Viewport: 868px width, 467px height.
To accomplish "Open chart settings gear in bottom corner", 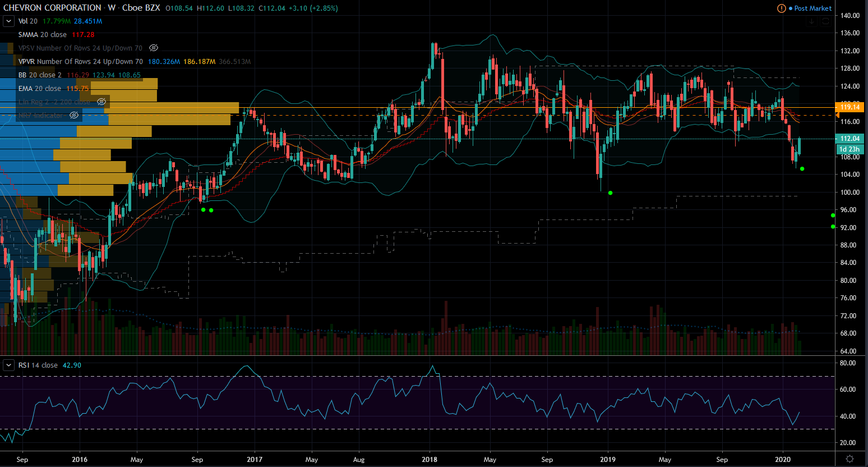I will [x=850, y=459].
